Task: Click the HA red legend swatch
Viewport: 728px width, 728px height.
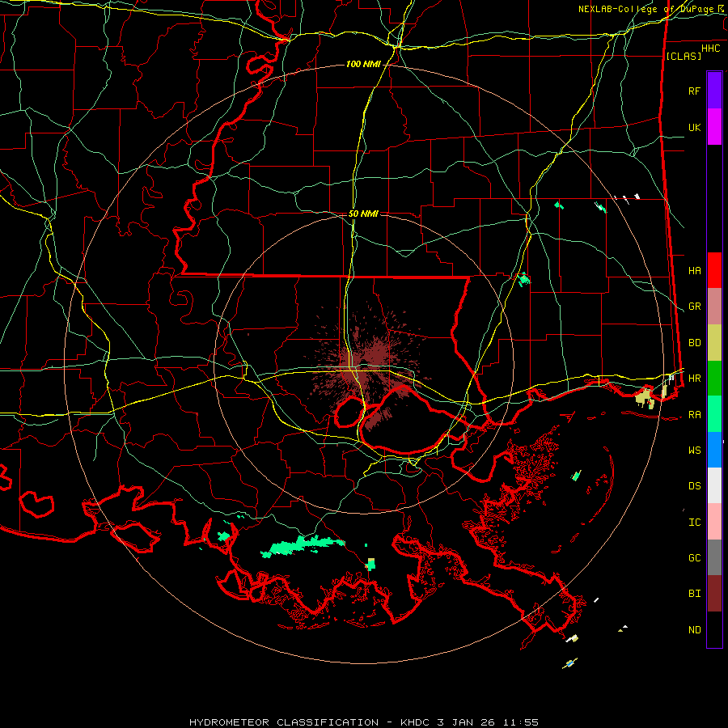Action: click(714, 270)
